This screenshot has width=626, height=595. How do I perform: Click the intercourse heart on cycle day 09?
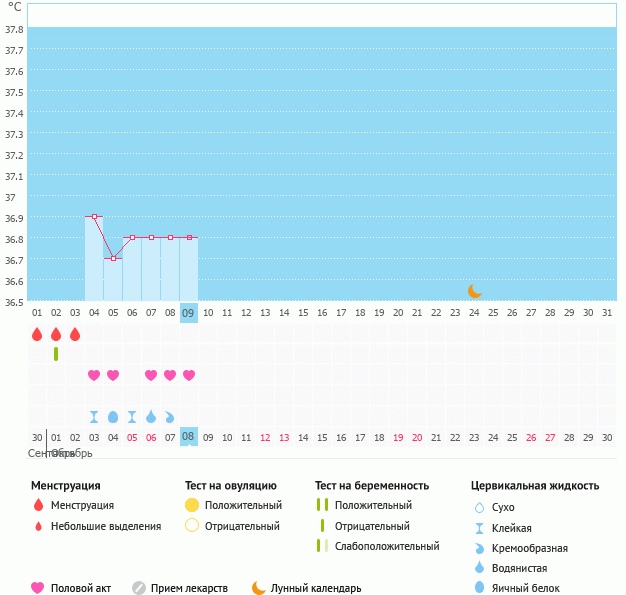click(x=189, y=375)
